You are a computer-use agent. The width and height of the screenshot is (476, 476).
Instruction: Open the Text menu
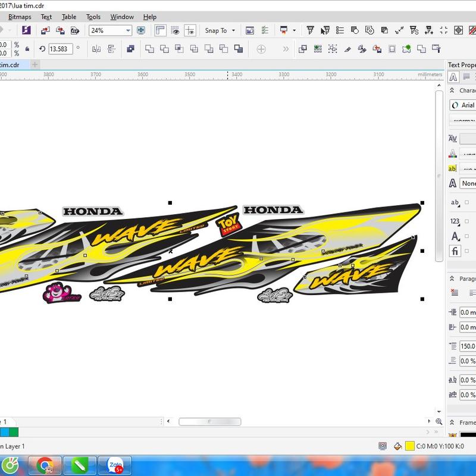[x=46, y=17]
